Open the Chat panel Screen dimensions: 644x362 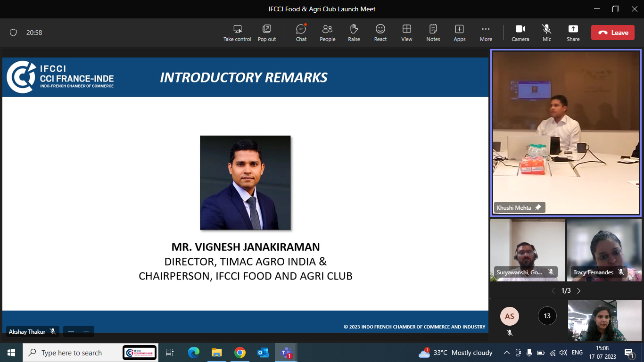tap(301, 33)
